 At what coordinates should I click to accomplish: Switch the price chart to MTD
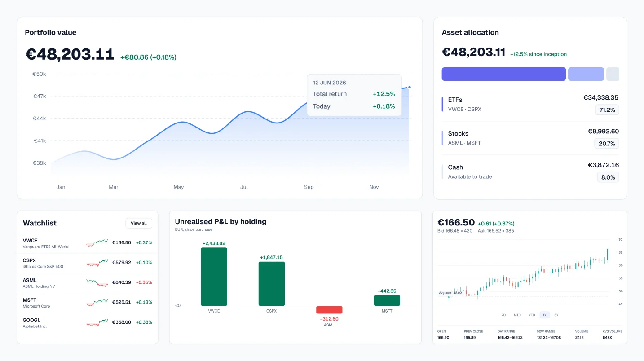click(x=517, y=315)
